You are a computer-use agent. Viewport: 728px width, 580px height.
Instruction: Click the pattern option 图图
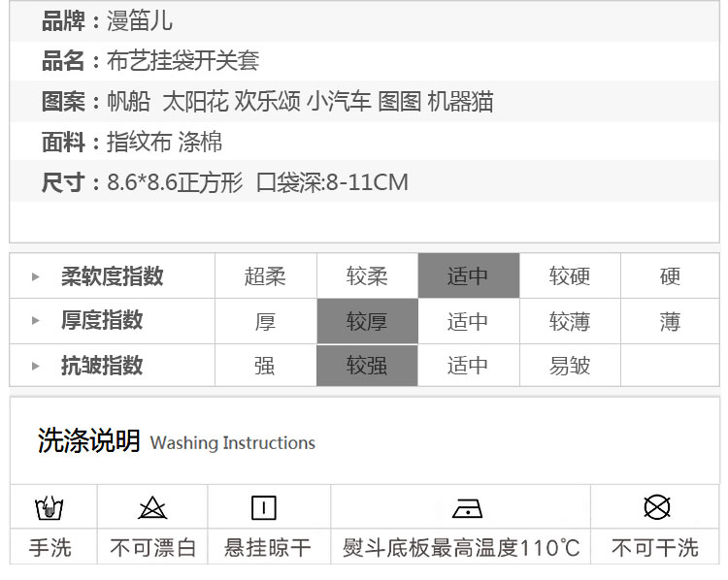click(400, 101)
